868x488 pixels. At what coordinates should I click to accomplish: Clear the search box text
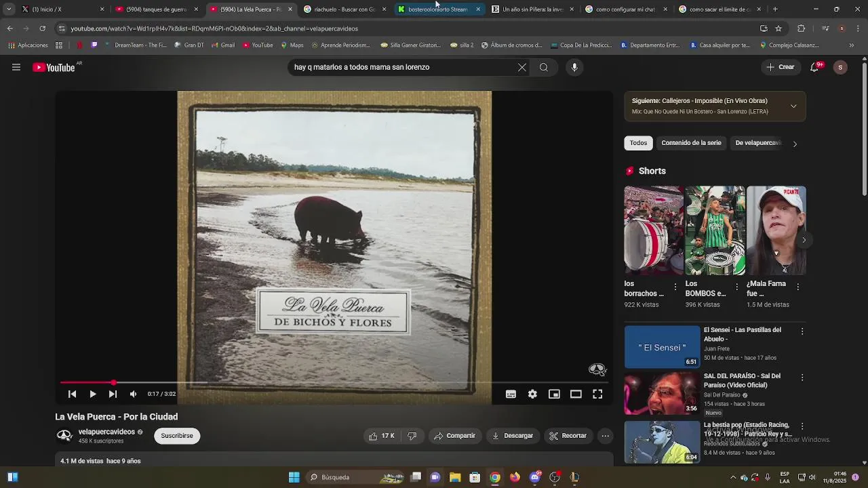tap(521, 67)
